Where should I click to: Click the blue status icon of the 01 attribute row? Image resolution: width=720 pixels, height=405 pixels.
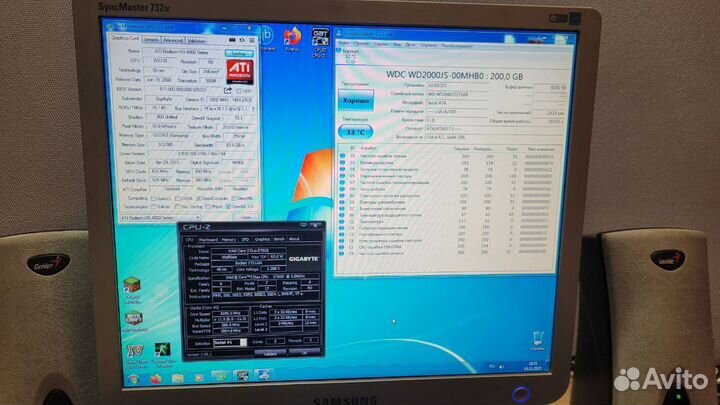click(342, 156)
